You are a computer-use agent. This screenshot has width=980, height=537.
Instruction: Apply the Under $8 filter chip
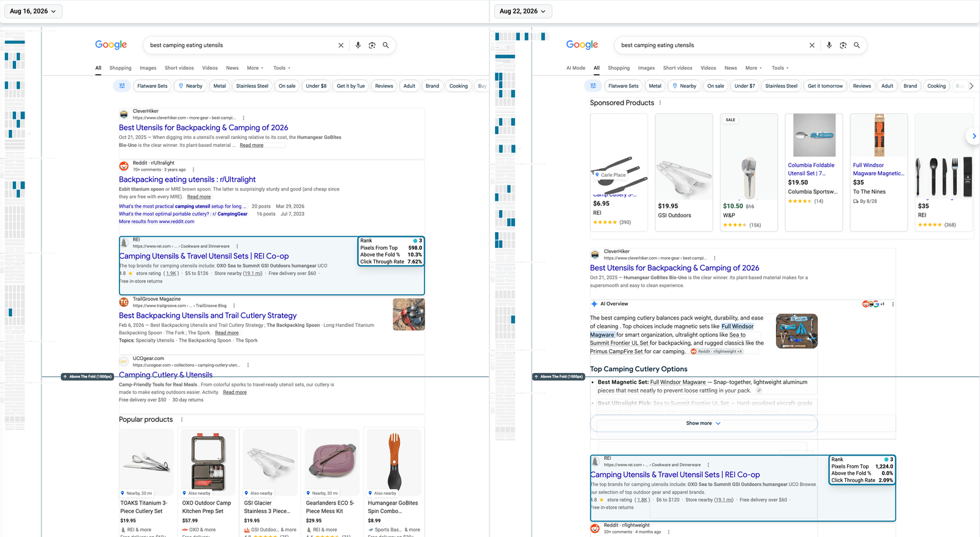[x=316, y=86]
